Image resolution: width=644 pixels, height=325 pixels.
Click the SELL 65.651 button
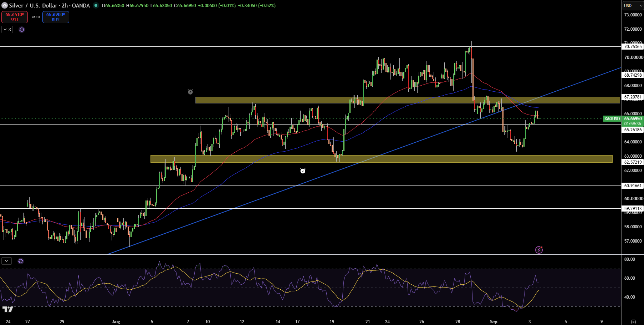click(15, 17)
